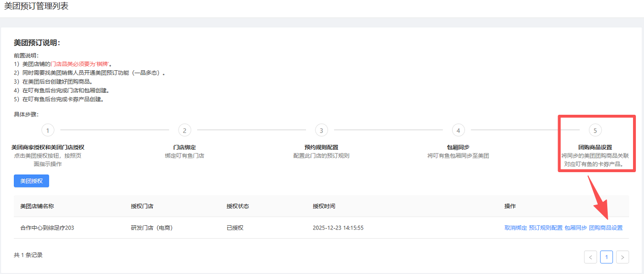This screenshot has width=644, height=274.
Task: Click the step 5 circle for 团购商品设置
Action: click(x=595, y=130)
